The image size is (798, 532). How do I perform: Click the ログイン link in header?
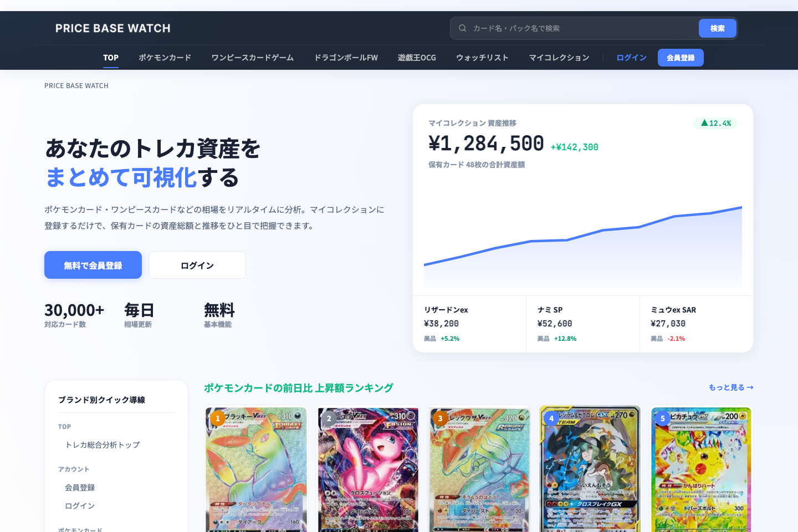coord(631,58)
